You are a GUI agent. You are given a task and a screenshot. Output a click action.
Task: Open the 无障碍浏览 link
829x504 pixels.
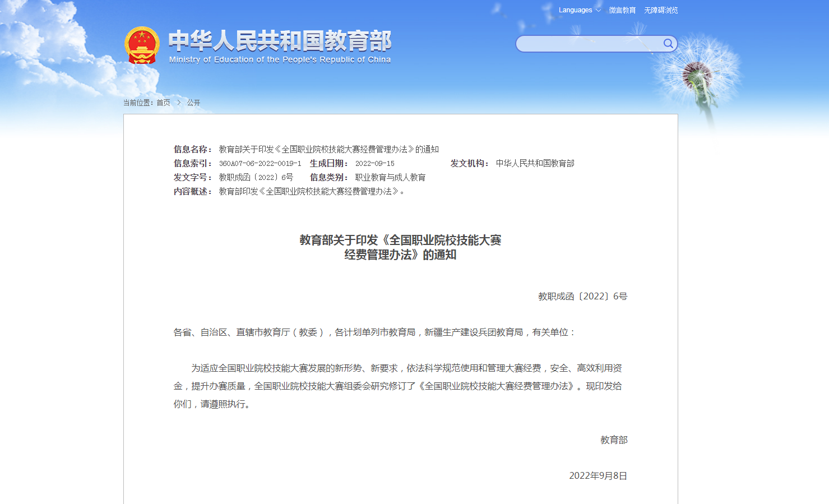tap(661, 10)
